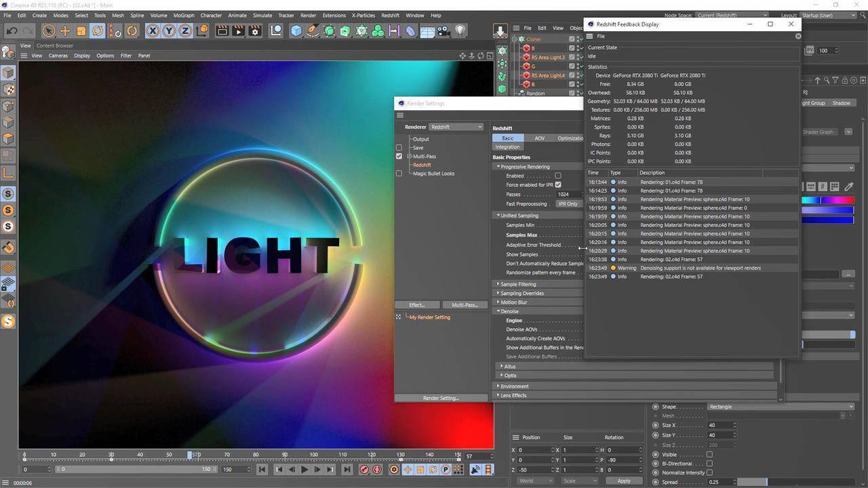Toggle Normalize Intensity checkbox
Image resolution: width=868 pixels, height=488 pixels.
click(x=709, y=472)
